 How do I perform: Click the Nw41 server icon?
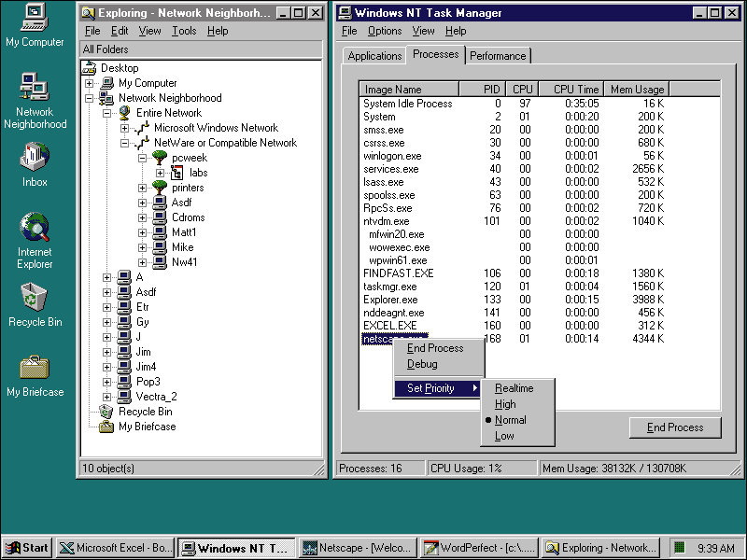160,262
